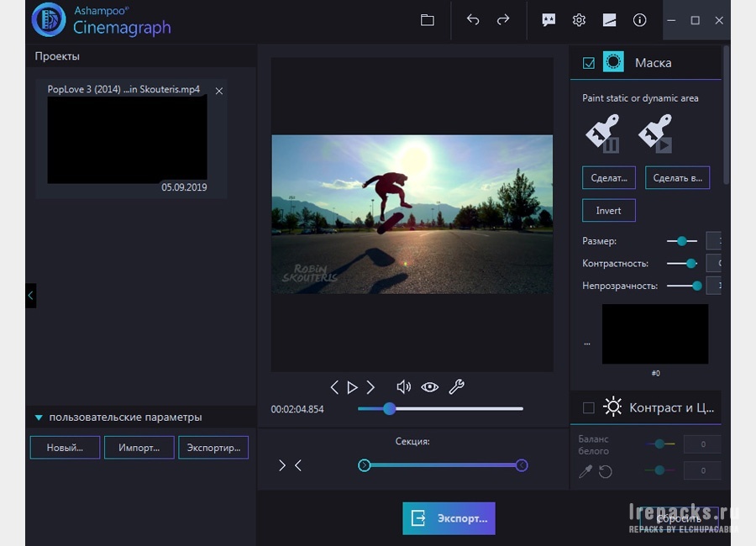Select the PopLove 3 project thumbnail
The width and height of the screenshot is (756, 546).
pyautogui.click(x=128, y=139)
